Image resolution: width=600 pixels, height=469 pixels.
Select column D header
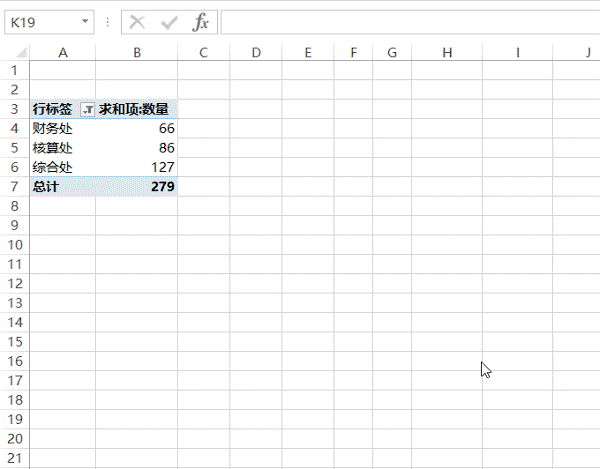pyautogui.click(x=256, y=52)
